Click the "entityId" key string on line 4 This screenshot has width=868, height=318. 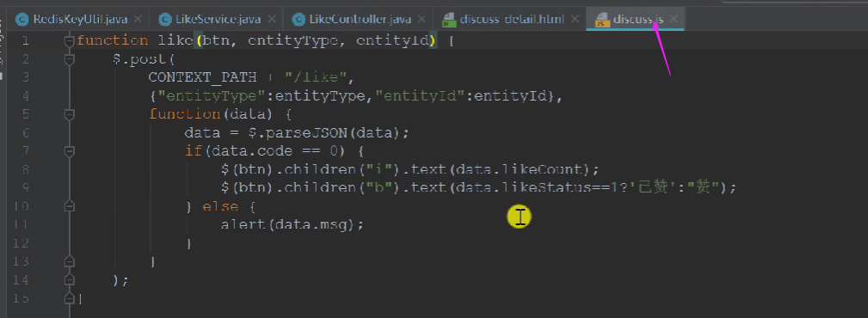420,96
